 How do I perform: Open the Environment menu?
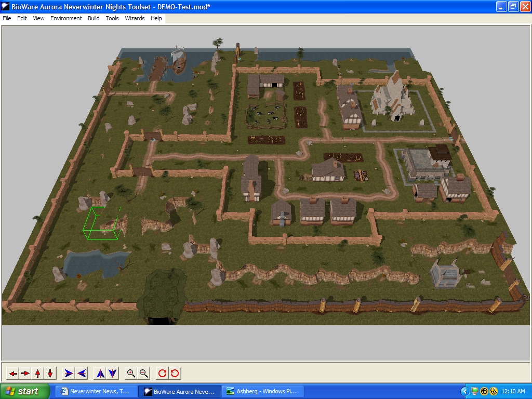point(66,18)
